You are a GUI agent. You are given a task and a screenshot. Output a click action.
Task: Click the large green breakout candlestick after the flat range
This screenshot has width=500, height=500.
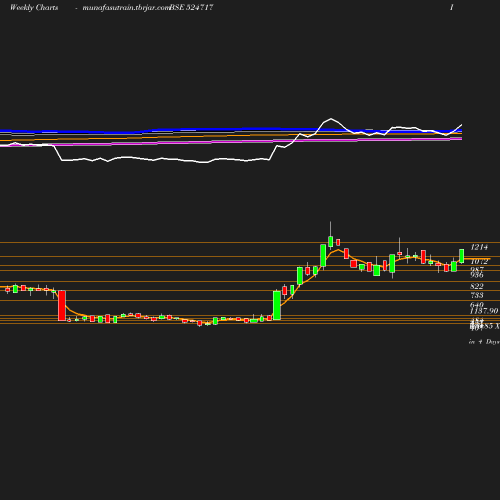click(277, 305)
